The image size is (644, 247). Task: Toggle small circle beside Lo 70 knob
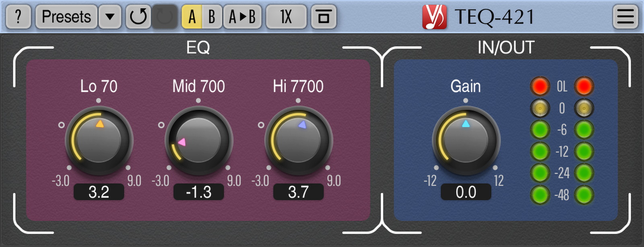pyautogui.click(x=61, y=125)
